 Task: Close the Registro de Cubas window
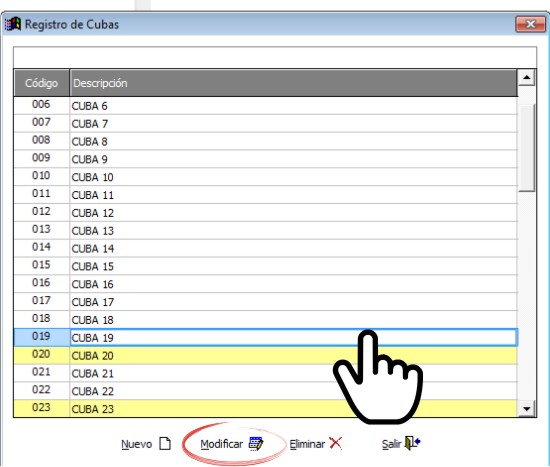(x=530, y=24)
